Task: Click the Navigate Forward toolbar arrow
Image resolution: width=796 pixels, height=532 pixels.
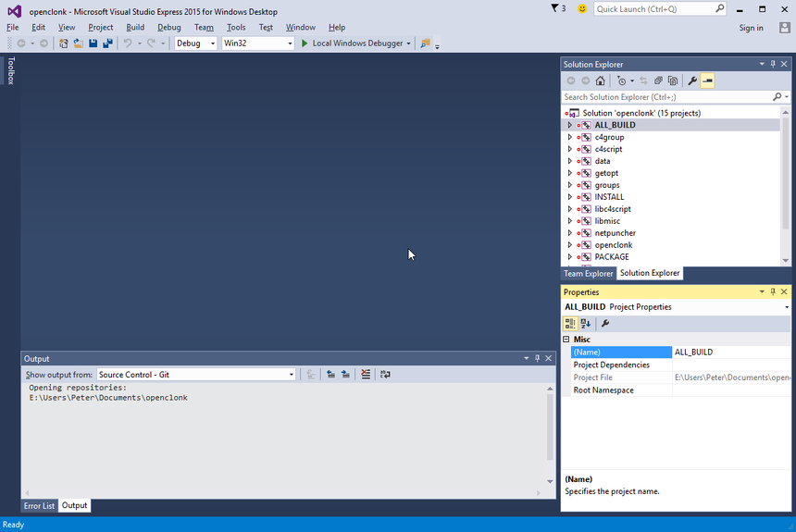Action: [44, 43]
